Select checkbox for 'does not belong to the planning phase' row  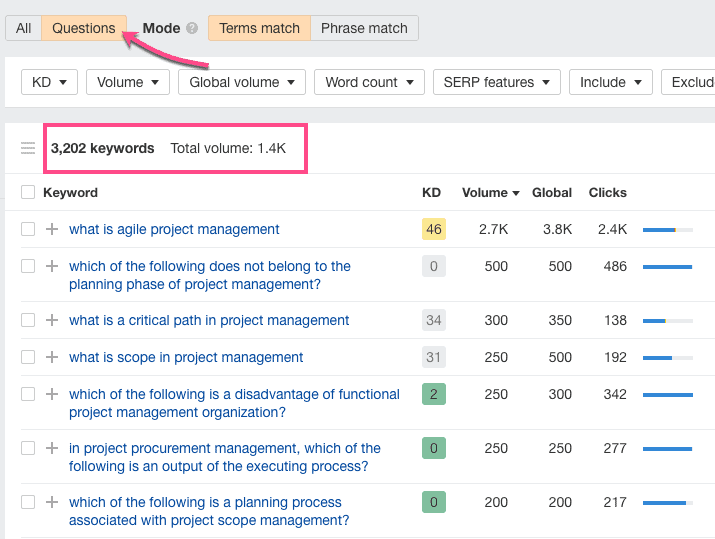tap(28, 266)
